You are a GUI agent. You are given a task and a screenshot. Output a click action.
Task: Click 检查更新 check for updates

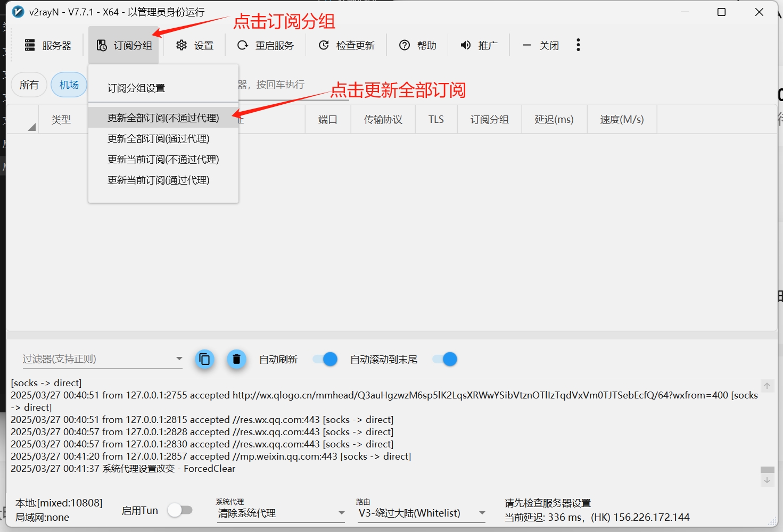coord(347,45)
